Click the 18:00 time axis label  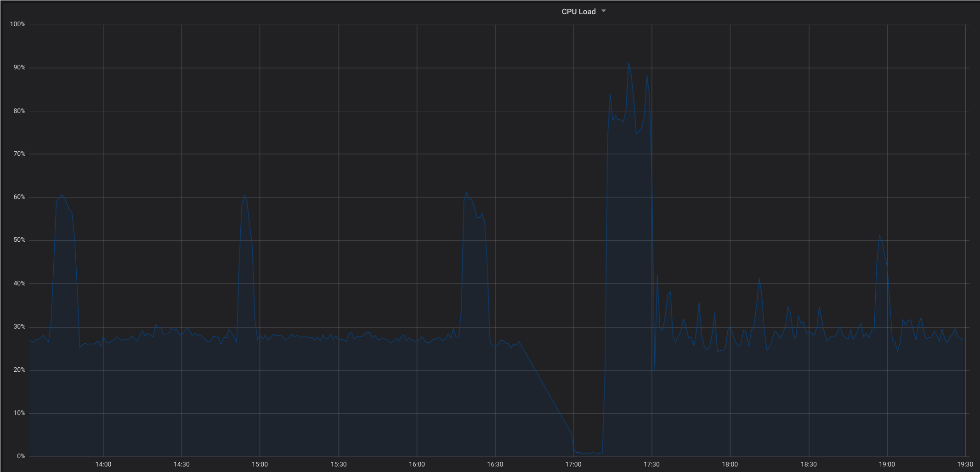tap(730, 464)
